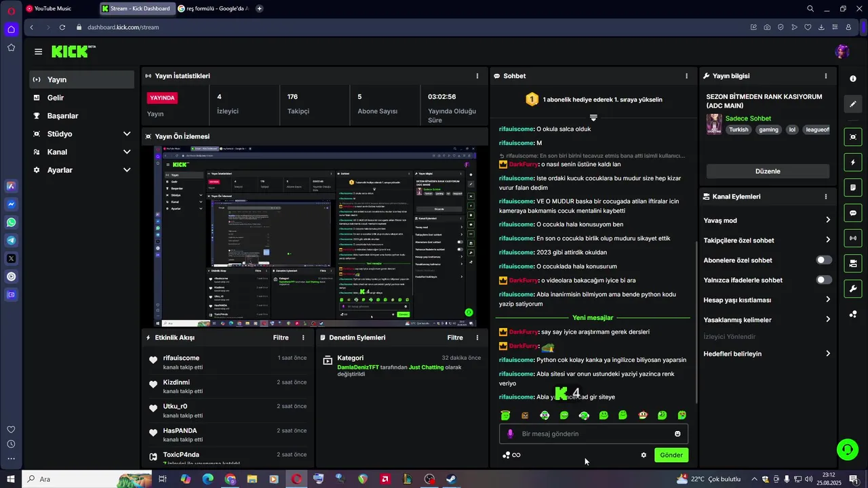Open the Yayın bilgisi three-dot menu
This screenshot has height=488, width=868.
coord(825,76)
